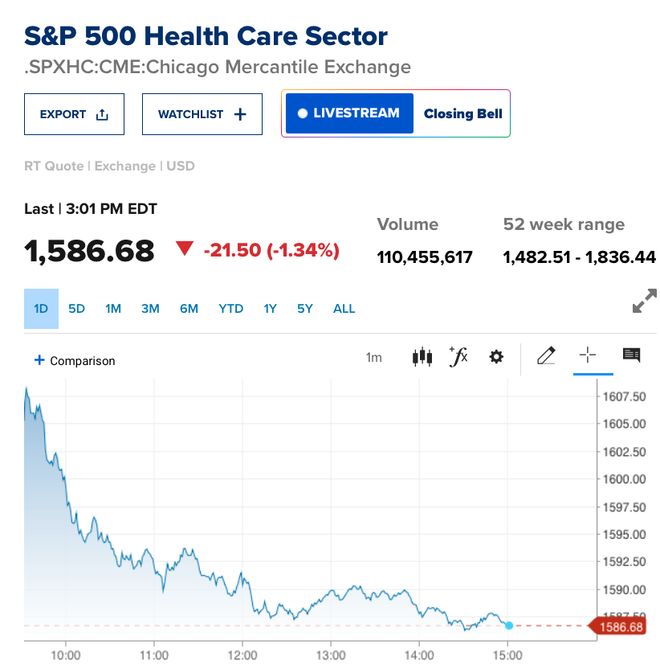Click the Export button
Screen dimensions: 660x665
pyautogui.click(x=74, y=114)
